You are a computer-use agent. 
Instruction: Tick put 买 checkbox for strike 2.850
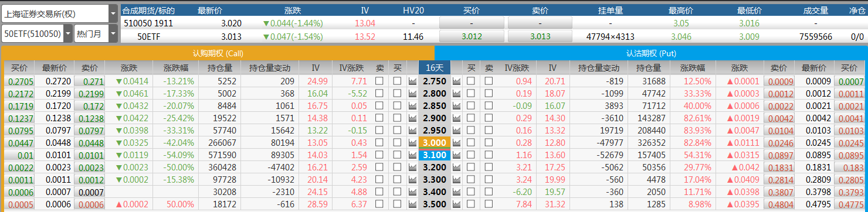(470, 105)
